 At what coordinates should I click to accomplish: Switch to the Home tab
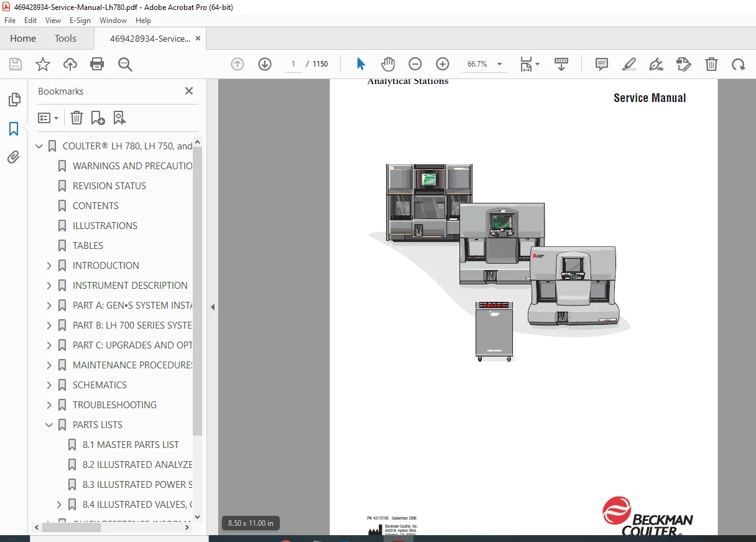(x=23, y=39)
